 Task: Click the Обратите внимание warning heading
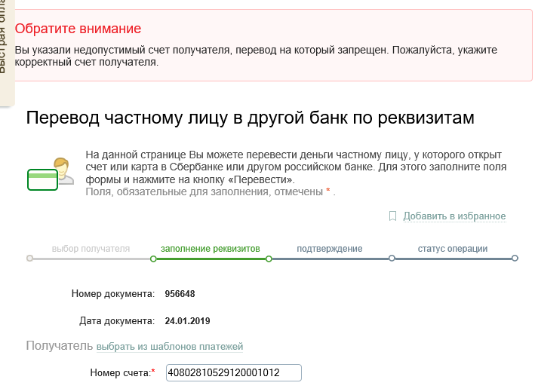[x=78, y=29]
